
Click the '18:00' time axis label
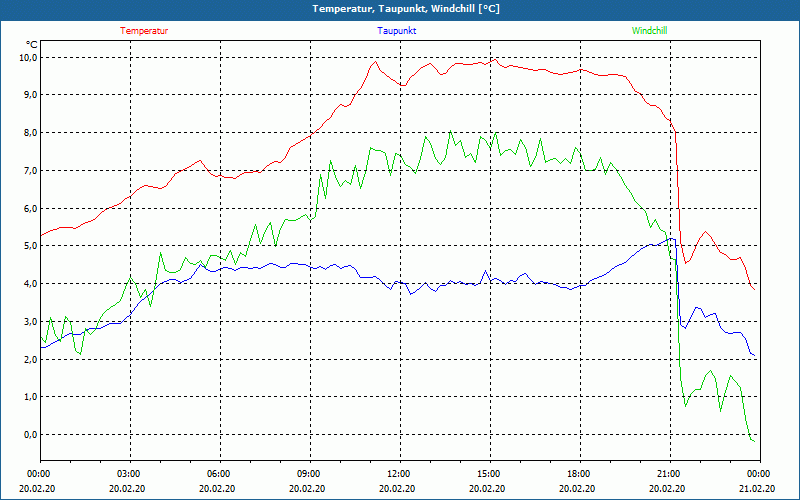pos(578,474)
